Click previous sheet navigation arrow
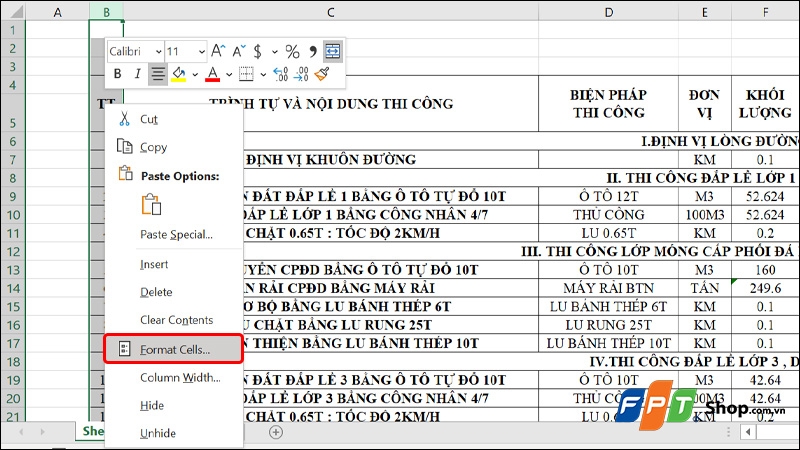800x450 pixels. (x=21, y=432)
